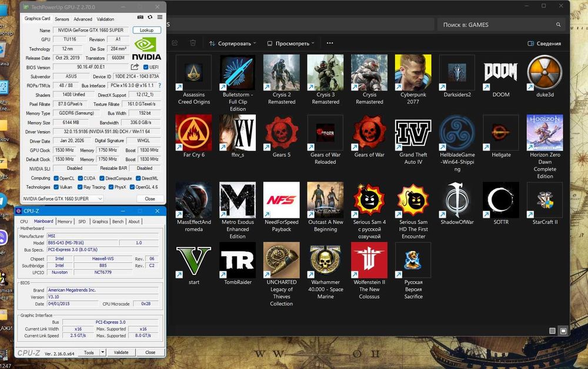The width and height of the screenshot is (588, 369).
Task: Open Explorer's three-dots more options menu
Action: click(x=330, y=43)
